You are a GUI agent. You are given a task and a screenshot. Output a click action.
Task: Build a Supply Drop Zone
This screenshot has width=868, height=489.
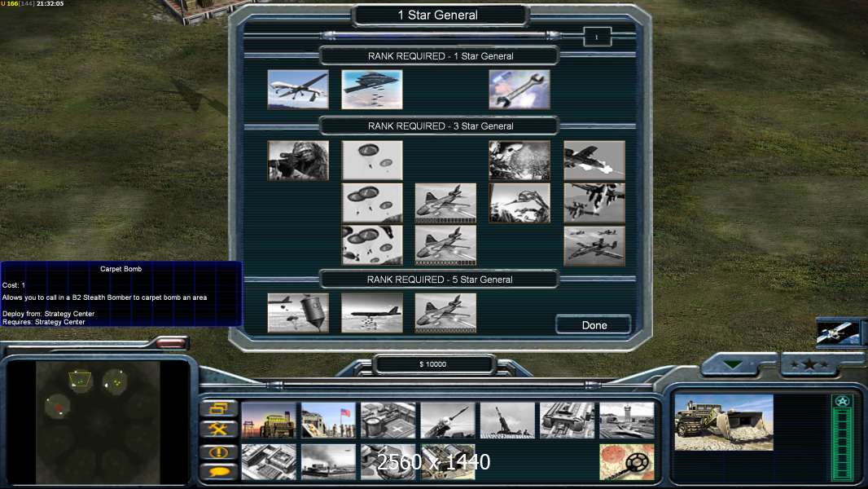(x=328, y=462)
